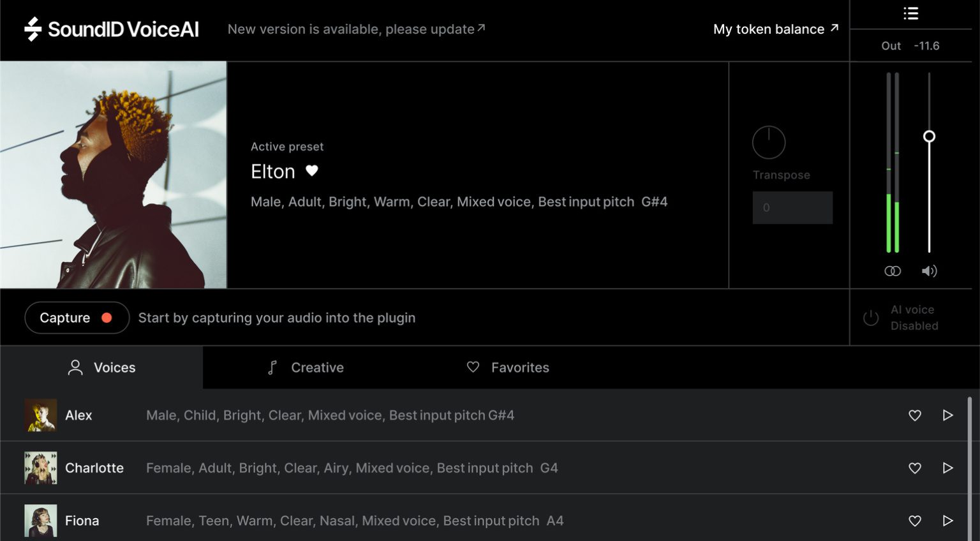Mute output with the speaker icon

[929, 271]
